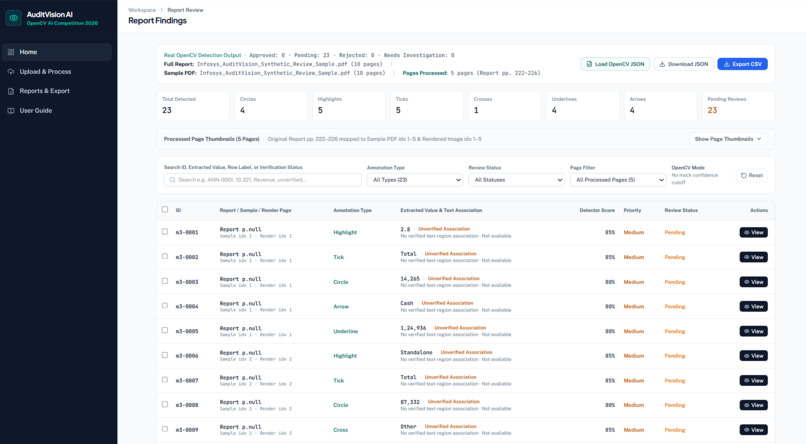
Task: Click the Crosses 1 stat card
Action: click(x=505, y=106)
